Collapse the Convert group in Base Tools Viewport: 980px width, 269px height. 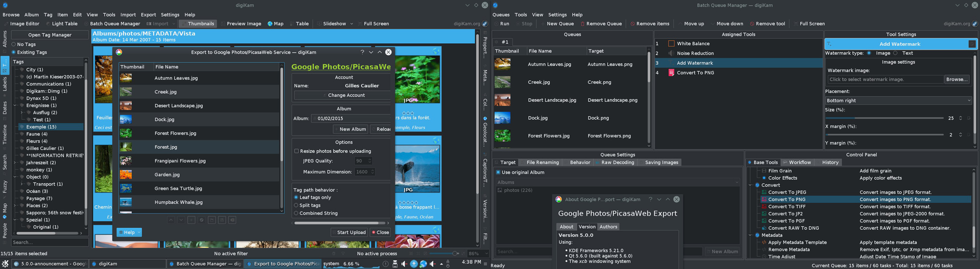coord(751,185)
